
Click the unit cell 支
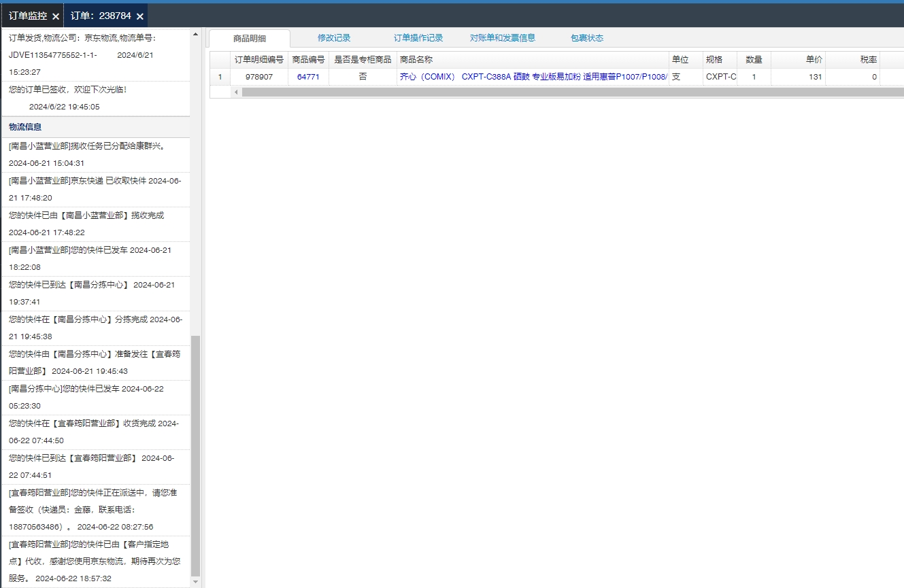point(686,77)
